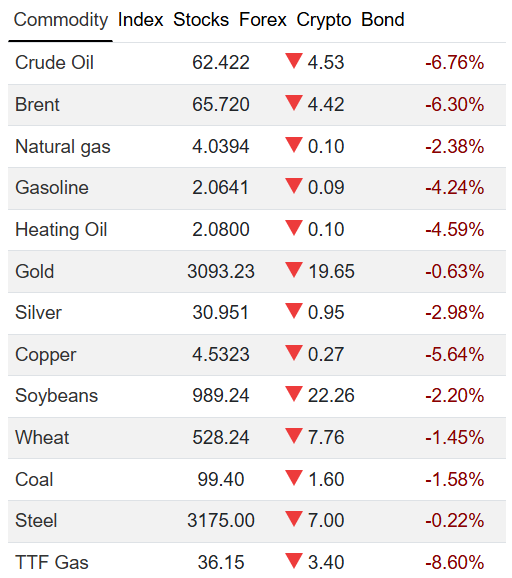
Task: Click the Natural gas link
Action: point(63,147)
